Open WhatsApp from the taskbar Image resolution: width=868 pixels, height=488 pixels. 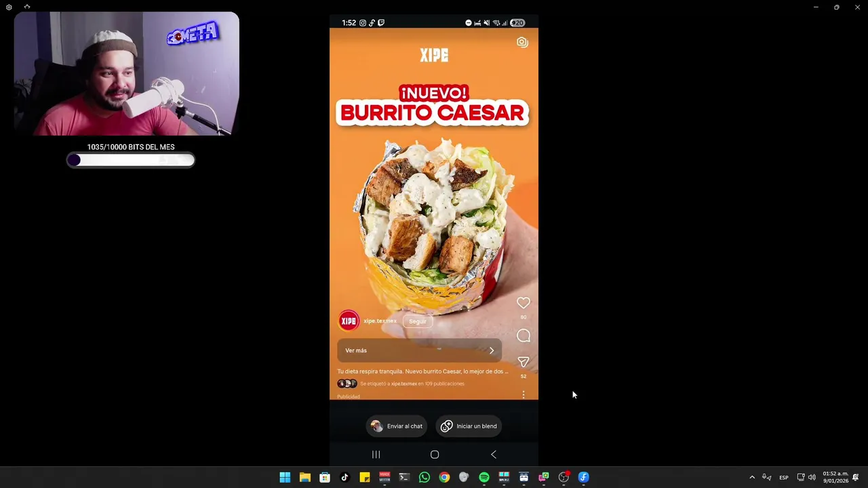pos(425,477)
